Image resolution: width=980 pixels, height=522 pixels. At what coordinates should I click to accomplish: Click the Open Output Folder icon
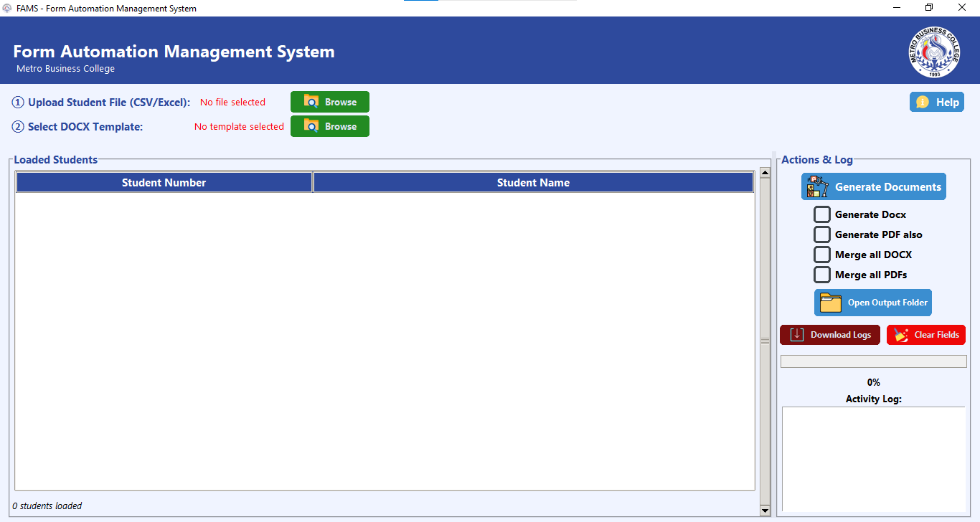831,303
